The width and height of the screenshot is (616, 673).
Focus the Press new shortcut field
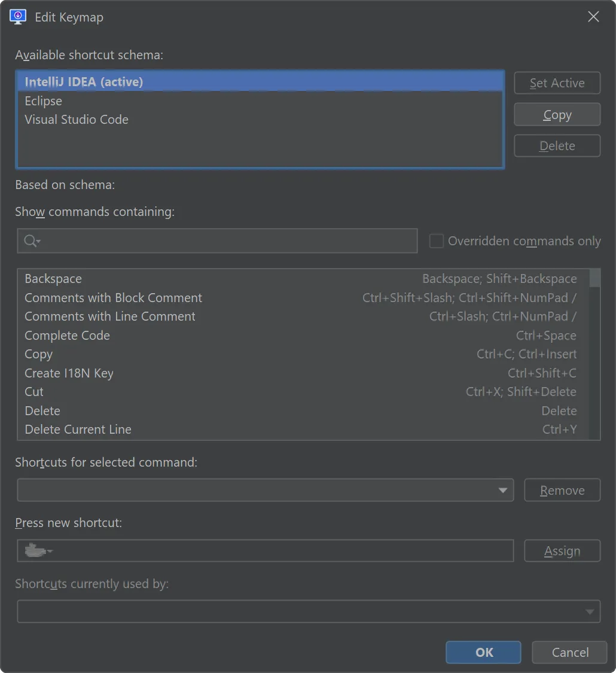click(x=265, y=551)
